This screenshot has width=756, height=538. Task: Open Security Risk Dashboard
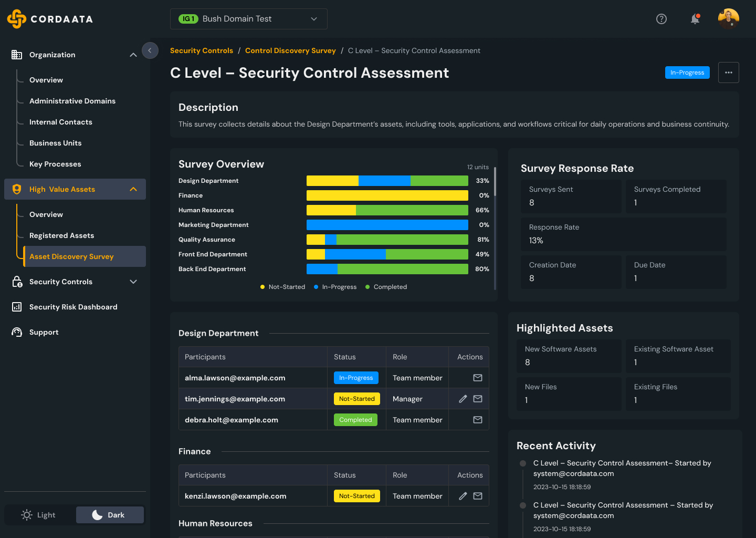click(73, 307)
